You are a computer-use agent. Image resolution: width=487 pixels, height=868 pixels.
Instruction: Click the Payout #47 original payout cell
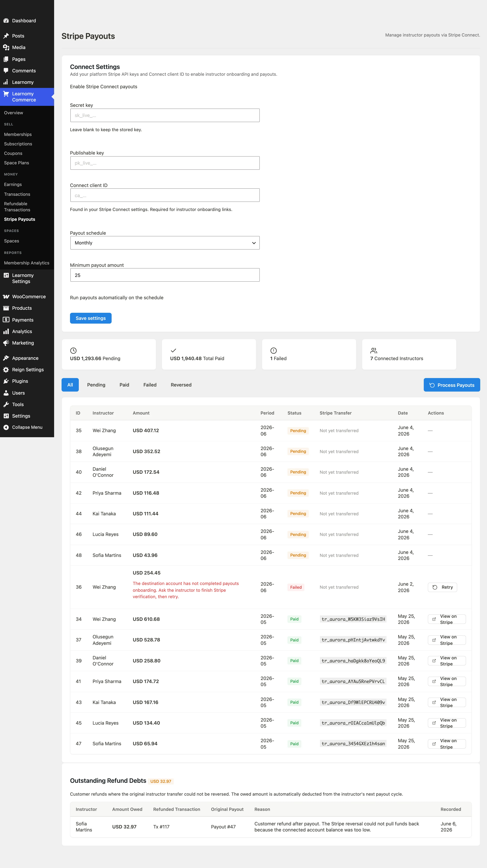pyautogui.click(x=223, y=827)
